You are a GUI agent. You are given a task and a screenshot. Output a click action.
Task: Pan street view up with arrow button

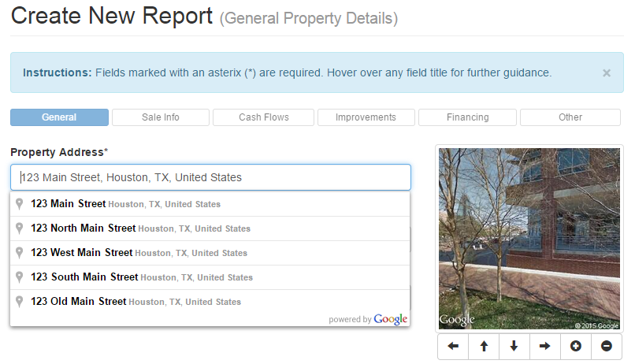(484, 346)
